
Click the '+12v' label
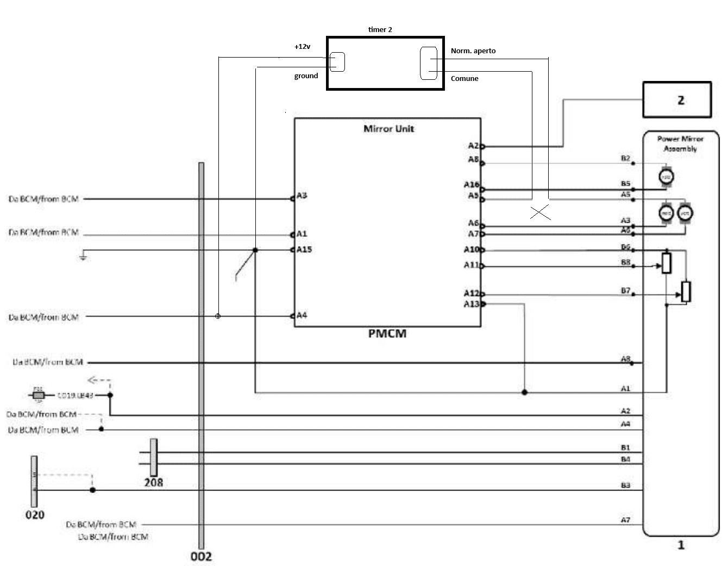(302, 47)
